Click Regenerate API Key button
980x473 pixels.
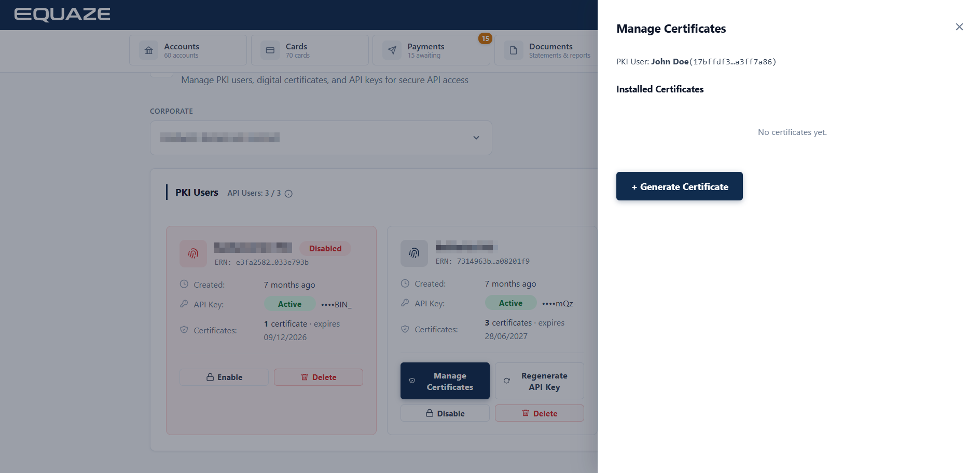540,381
